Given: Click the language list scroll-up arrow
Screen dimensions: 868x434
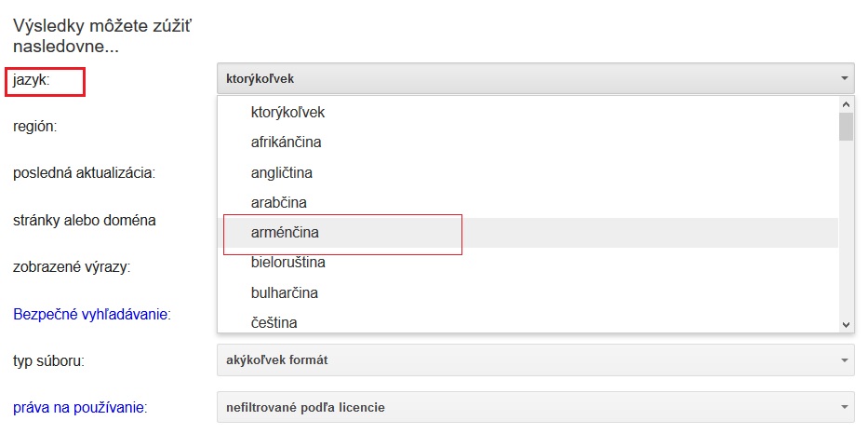Looking at the screenshot, I should coord(846,103).
